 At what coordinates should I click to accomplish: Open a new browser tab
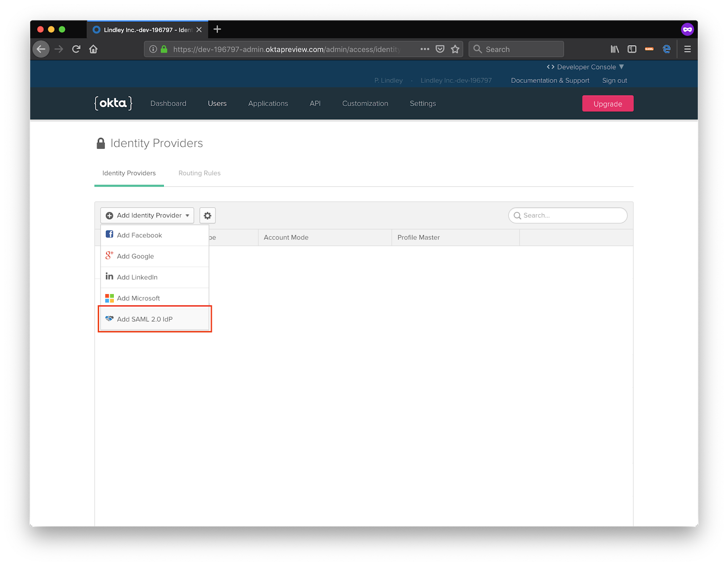pyautogui.click(x=217, y=30)
